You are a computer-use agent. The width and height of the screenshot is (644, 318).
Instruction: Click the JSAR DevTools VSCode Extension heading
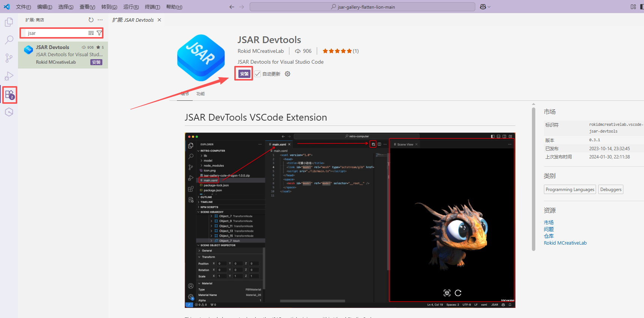pyautogui.click(x=256, y=117)
